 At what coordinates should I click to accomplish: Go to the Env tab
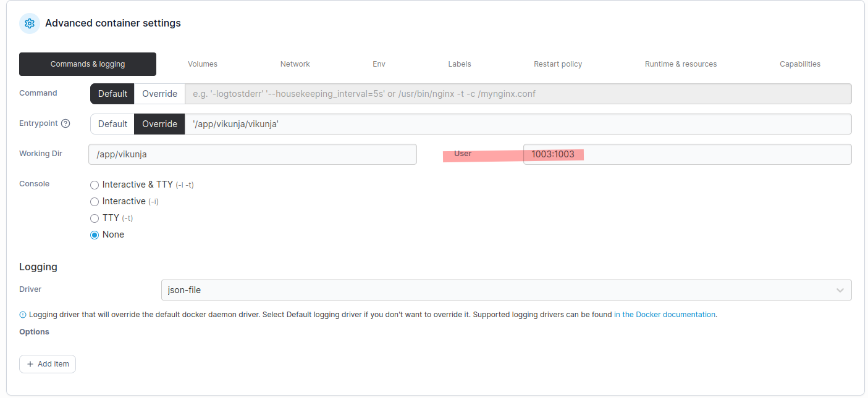coord(379,64)
